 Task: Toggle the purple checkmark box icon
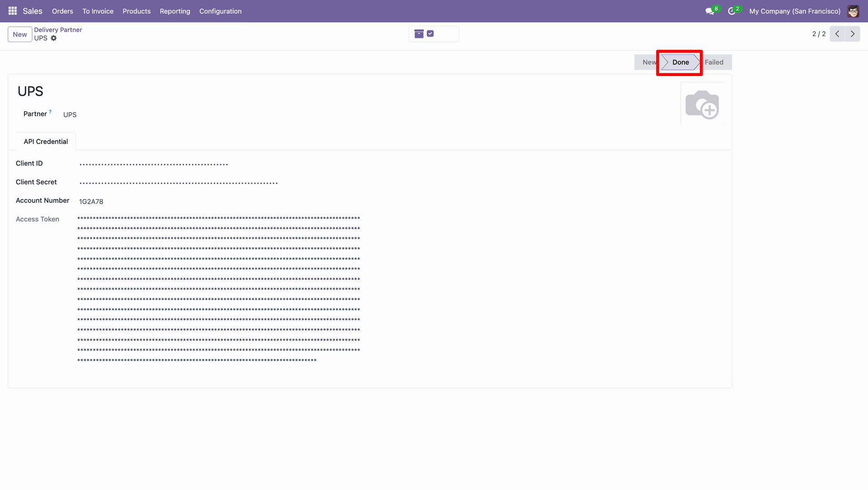[430, 34]
